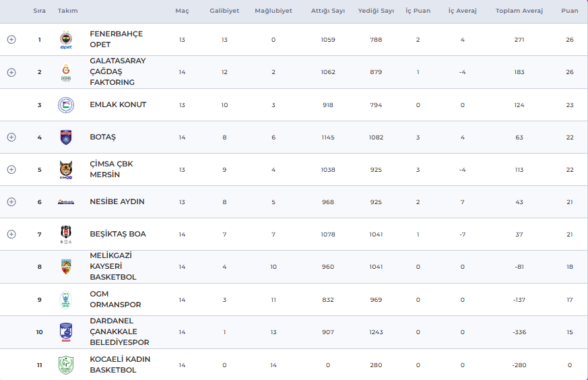Viewport: 588px width, 380px height.
Task: Expand the Çimsa ÇBK Mersin row
Action: coord(11,170)
